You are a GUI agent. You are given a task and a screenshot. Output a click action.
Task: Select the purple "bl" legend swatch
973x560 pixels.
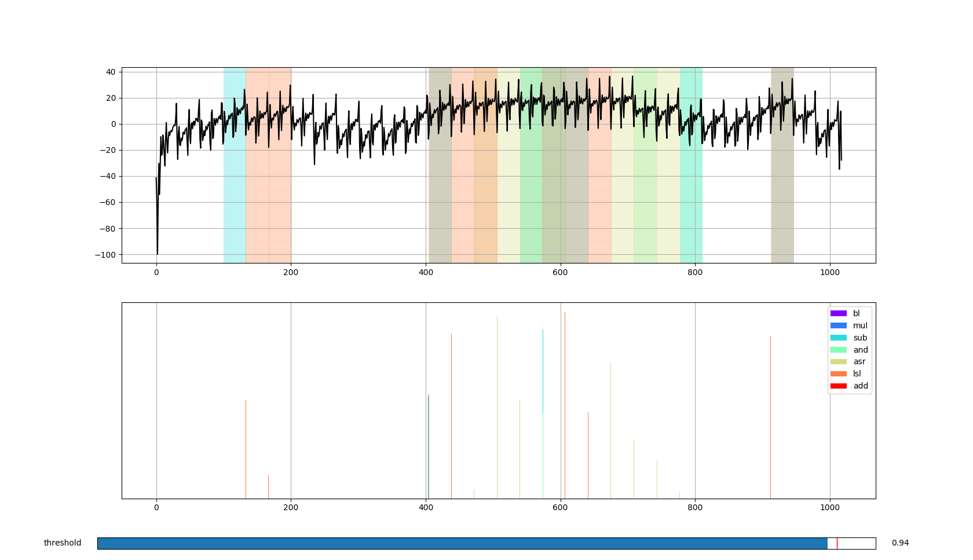839,313
